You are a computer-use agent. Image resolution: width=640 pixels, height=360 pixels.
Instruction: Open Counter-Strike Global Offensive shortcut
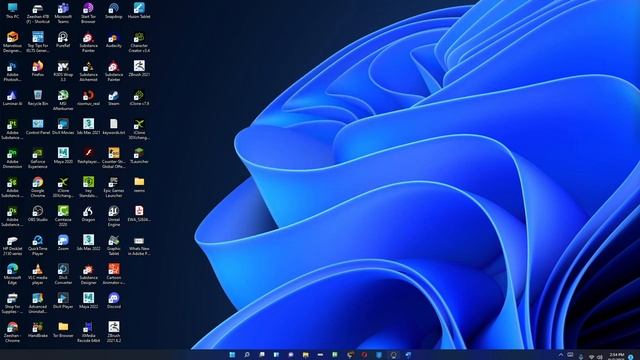click(113, 158)
